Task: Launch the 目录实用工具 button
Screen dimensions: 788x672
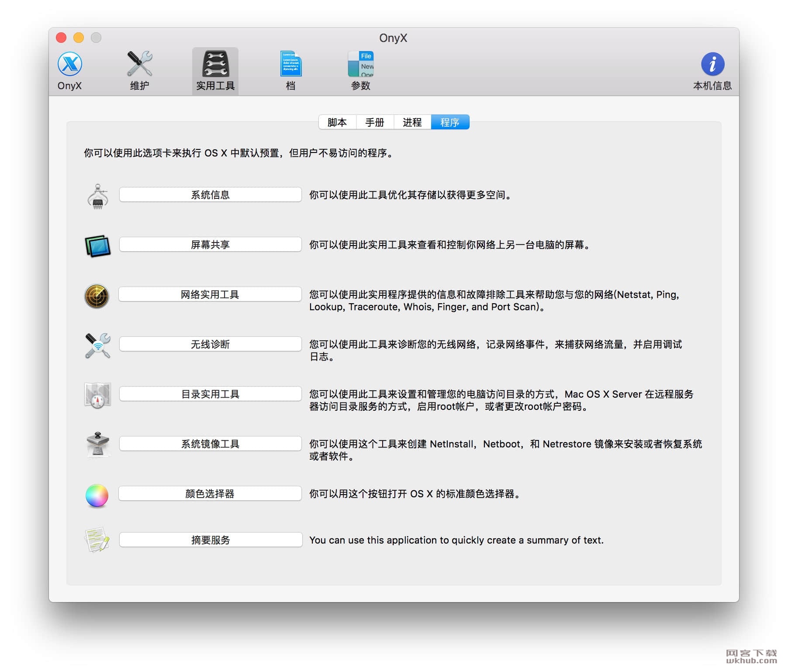Action: pyautogui.click(x=210, y=394)
